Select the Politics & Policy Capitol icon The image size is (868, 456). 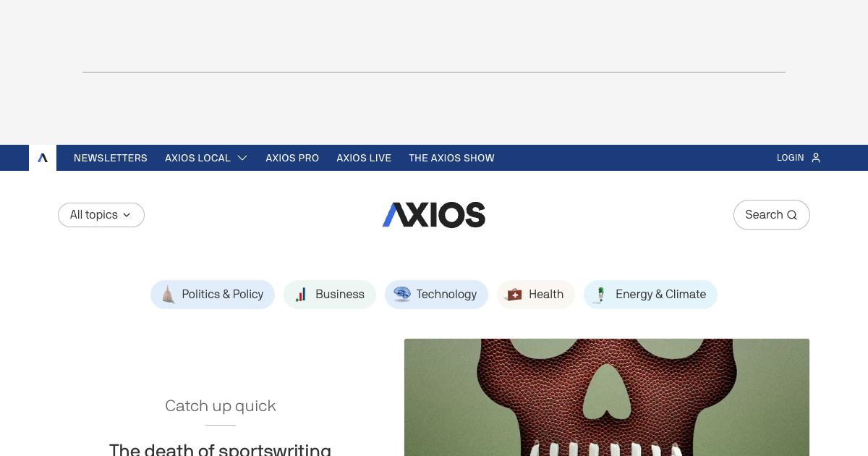tap(168, 294)
